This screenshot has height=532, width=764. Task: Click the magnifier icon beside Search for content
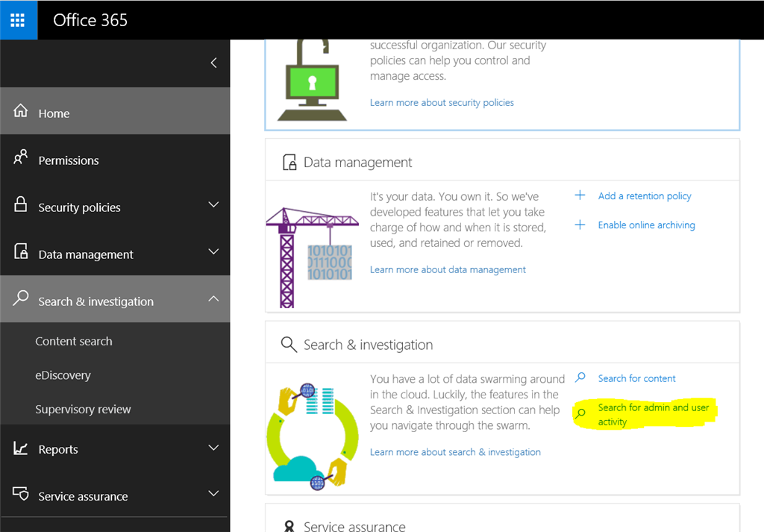(x=580, y=378)
